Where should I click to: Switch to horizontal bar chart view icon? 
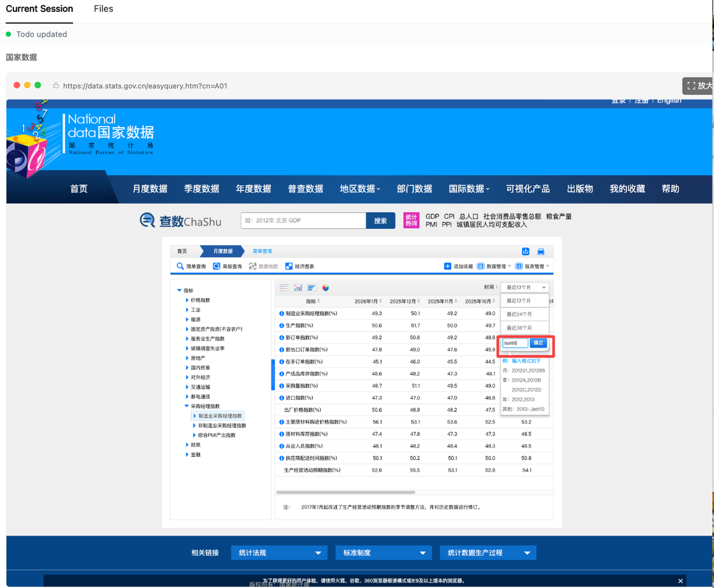(x=312, y=288)
